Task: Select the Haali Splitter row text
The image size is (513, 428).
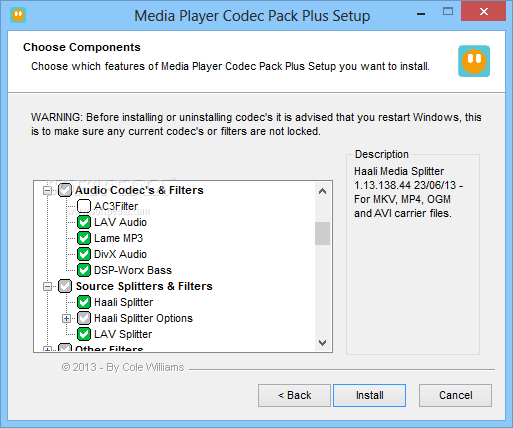Action: coord(124,302)
